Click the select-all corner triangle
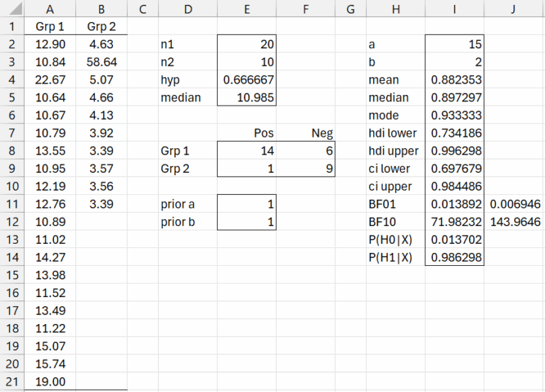Image resolution: width=545 pixels, height=392 pixels. (x=16, y=9)
